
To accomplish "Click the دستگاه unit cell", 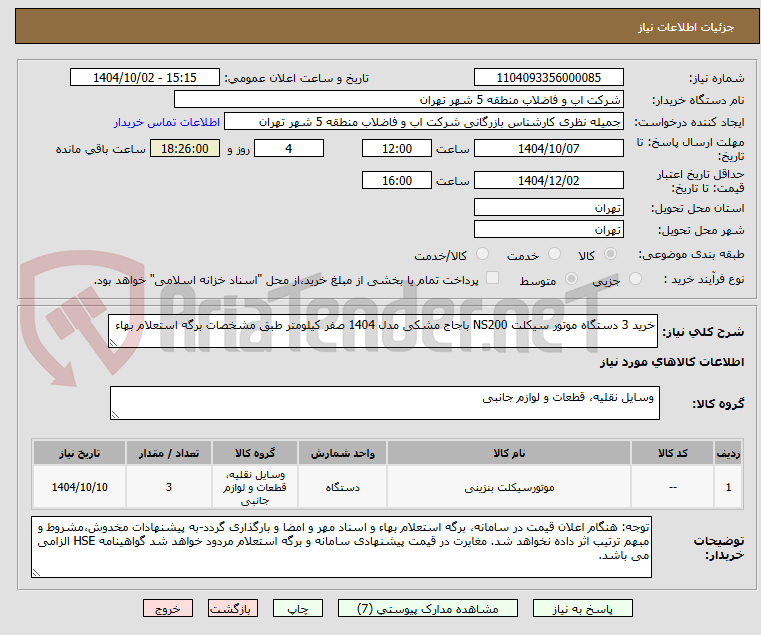I will [x=343, y=487].
